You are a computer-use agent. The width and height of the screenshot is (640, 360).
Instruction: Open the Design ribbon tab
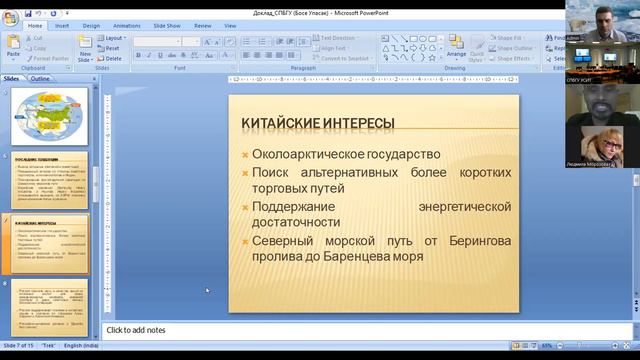(91, 26)
